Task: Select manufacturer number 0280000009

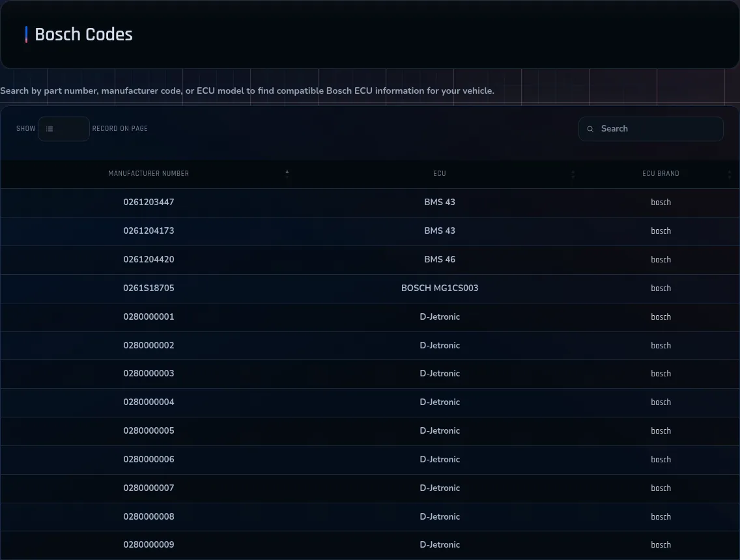Action: point(149,544)
